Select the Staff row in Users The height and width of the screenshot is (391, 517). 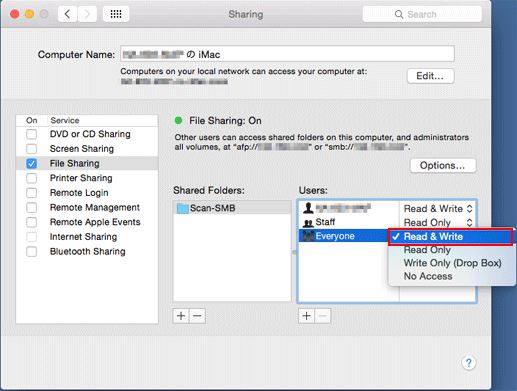pyautogui.click(x=349, y=222)
